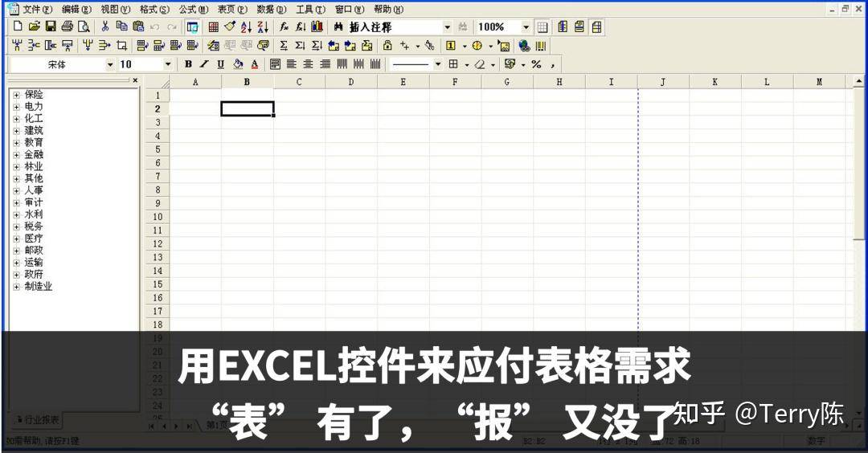Image resolution: width=868 pixels, height=453 pixels.
Task: Open the 公式(M) menu
Action: click(x=193, y=10)
